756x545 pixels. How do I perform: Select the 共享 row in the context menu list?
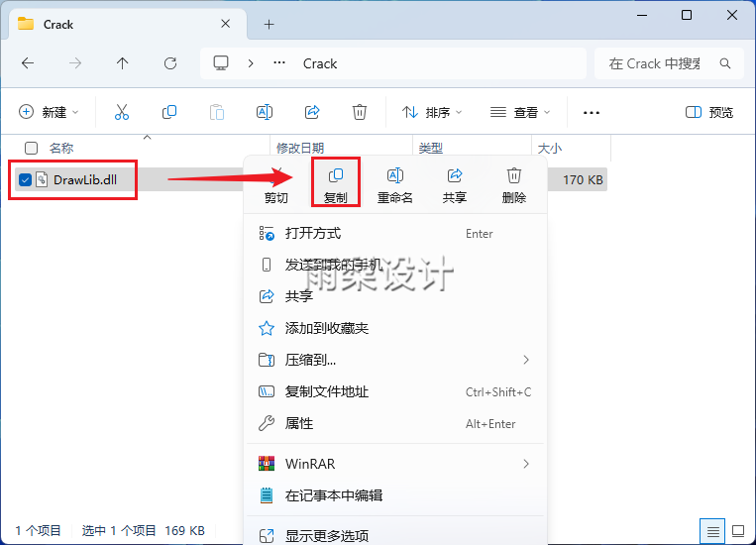coord(395,296)
